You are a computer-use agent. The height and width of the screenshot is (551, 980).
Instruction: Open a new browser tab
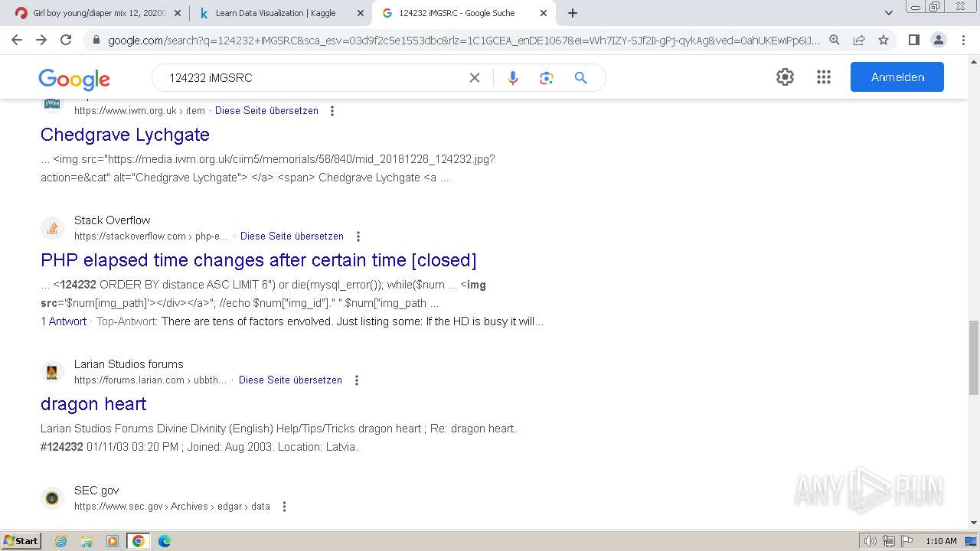(573, 13)
